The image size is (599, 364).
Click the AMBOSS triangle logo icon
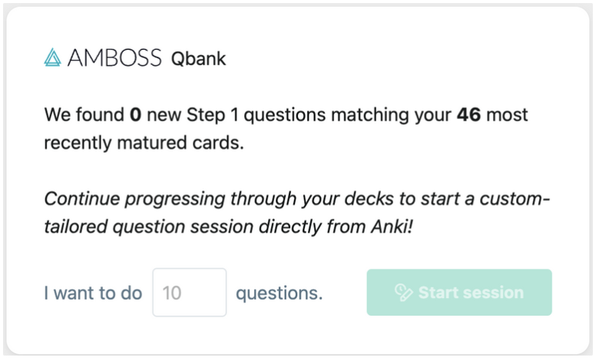(52, 58)
